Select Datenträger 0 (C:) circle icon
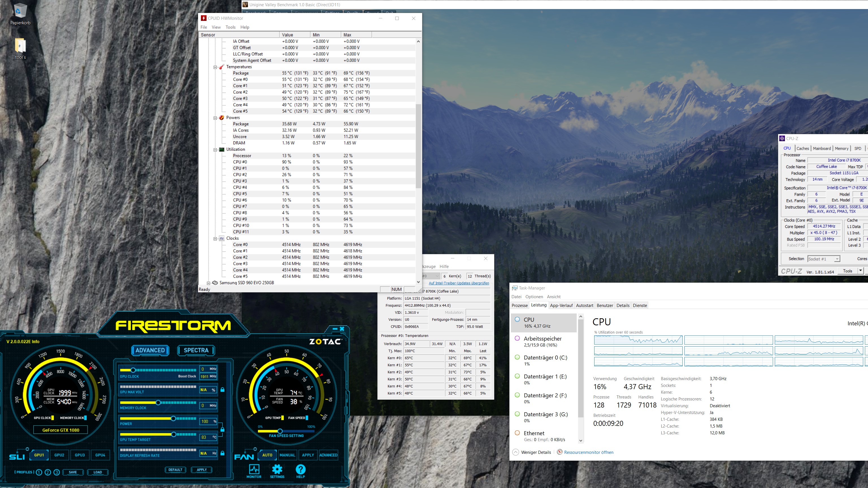This screenshot has height=488, width=868. pyautogui.click(x=517, y=357)
